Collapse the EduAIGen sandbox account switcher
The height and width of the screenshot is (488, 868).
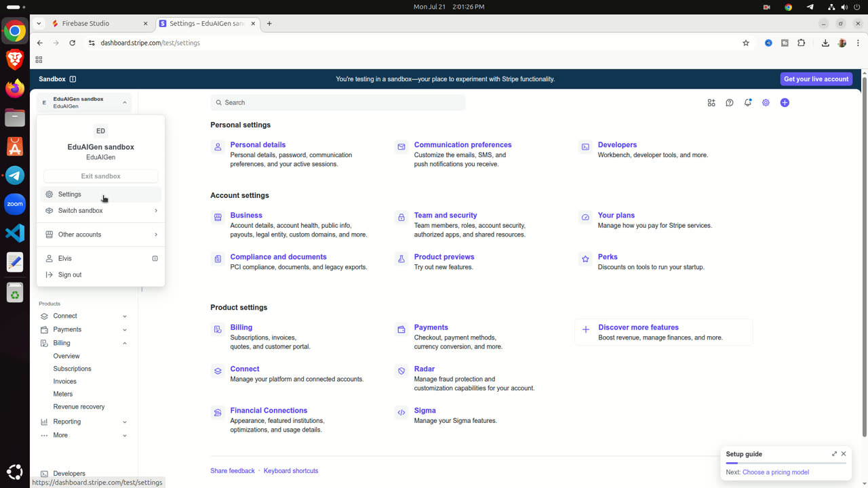[84, 102]
